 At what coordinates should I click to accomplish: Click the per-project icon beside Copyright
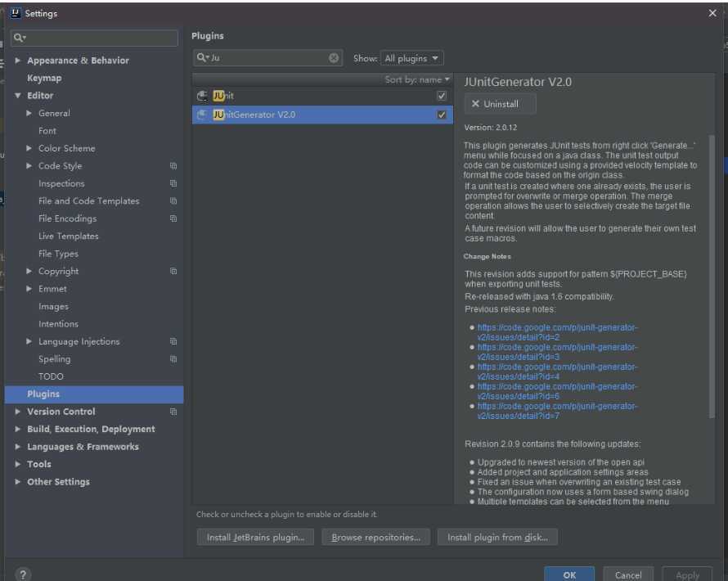pyautogui.click(x=173, y=271)
